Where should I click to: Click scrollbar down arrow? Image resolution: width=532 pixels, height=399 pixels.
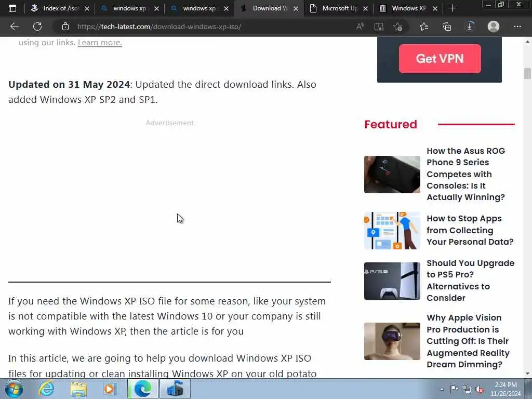[x=527, y=374]
